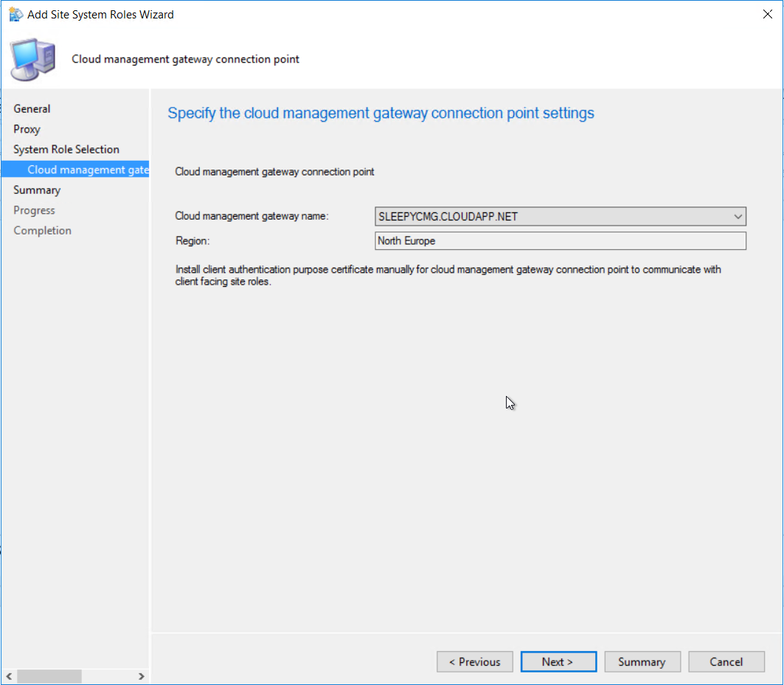
Task: Cancel the wizard
Action: coord(726,661)
